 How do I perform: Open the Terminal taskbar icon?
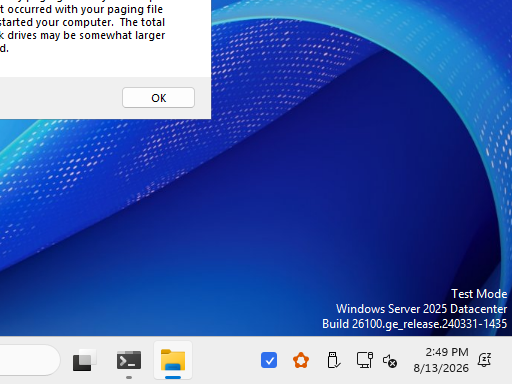coord(129,360)
